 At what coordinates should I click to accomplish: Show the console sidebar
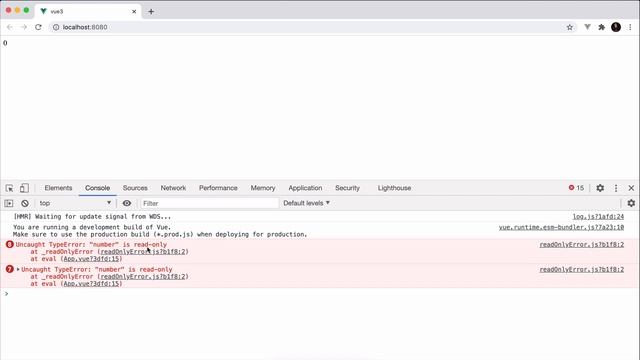click(9, 203)
